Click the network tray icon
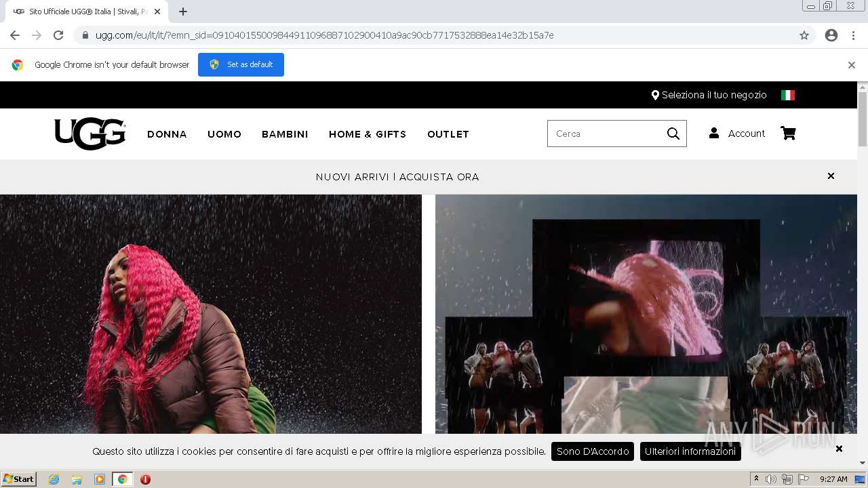Image resolution: width=868 pixels, height=488 pixels. coord(787,479)
